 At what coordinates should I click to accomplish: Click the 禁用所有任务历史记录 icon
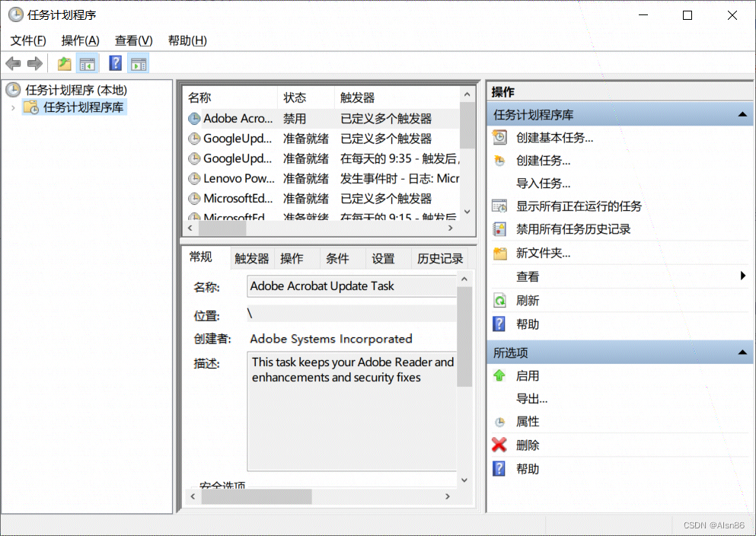click(x=499, y=229)
